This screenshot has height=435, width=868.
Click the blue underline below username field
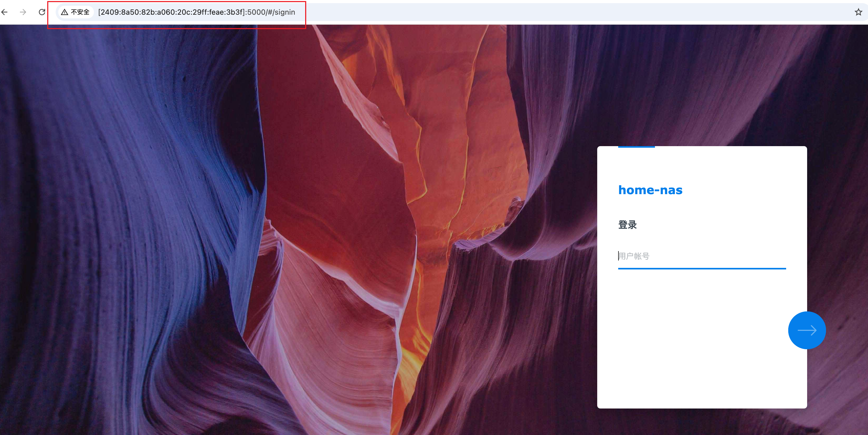pyautogui.click(x=702, y=269)
